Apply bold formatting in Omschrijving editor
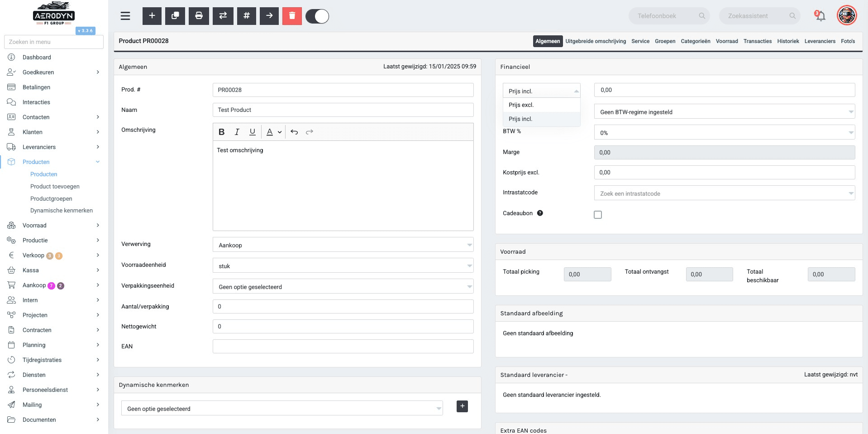The width and height of the screenshot is (868, 434). click(x=221, y=132)
